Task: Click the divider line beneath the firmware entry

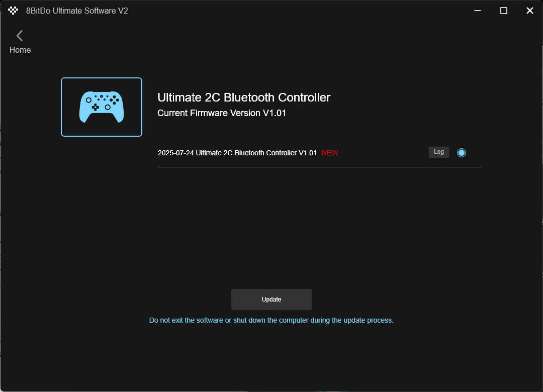Action: coord(319,167)
